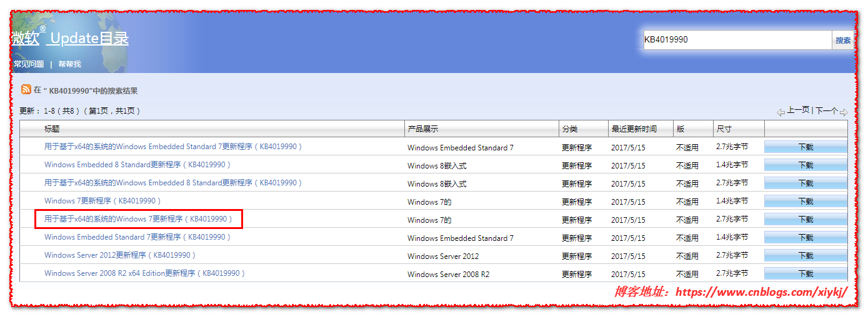
Task: Open the 微软 Update目录 home link
Action: 70,38
